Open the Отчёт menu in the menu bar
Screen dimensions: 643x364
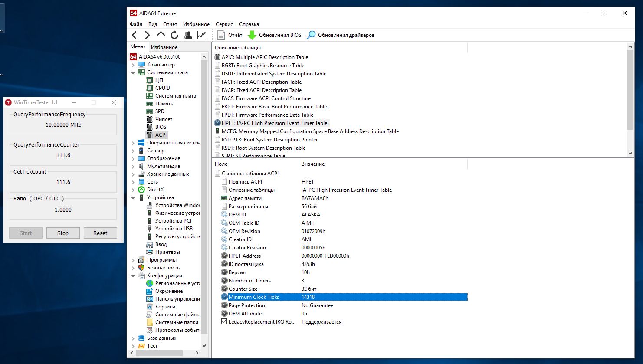[x=170, y=24]
